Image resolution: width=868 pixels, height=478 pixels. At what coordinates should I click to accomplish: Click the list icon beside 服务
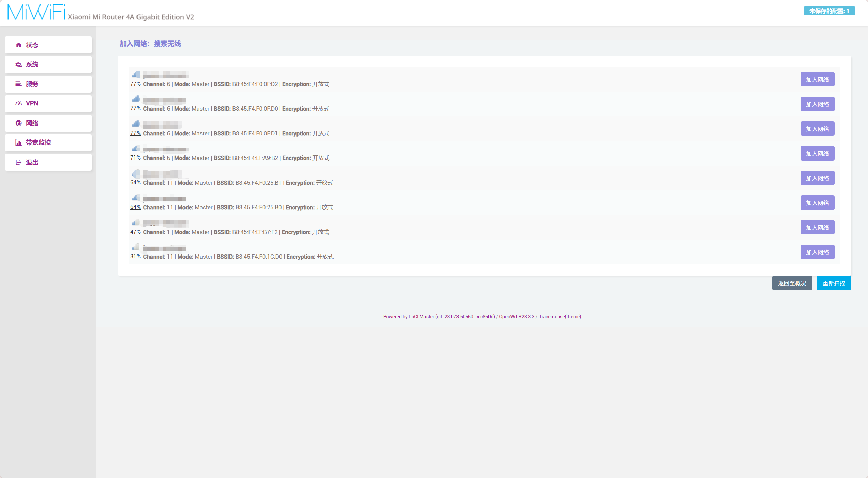click(x=19, y=84)
